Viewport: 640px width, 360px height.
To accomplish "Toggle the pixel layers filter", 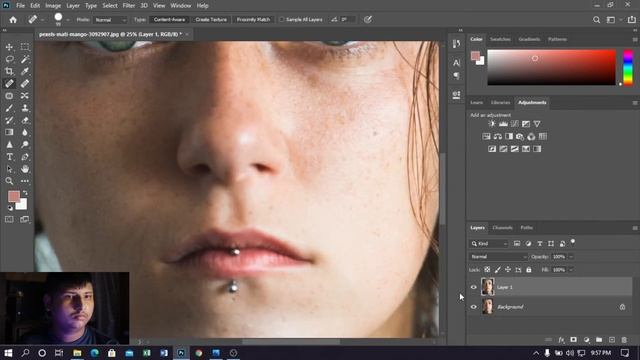I will [517, 244].
